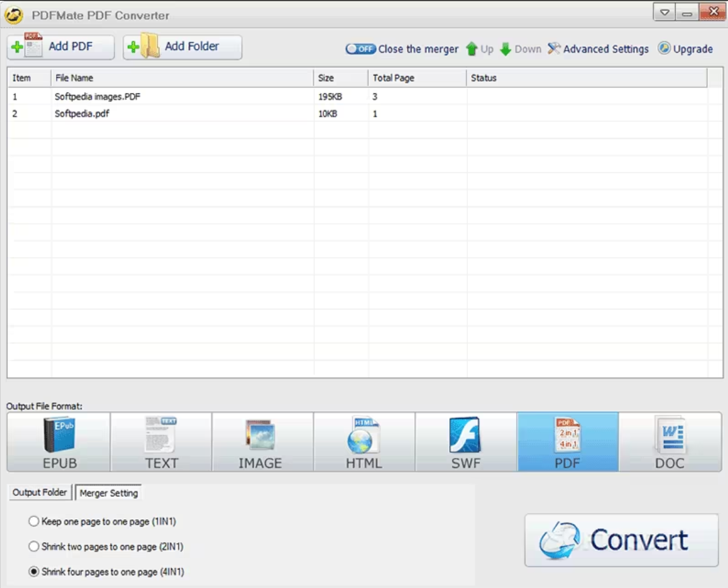Select DOC output format

click(x=670, y=442)
